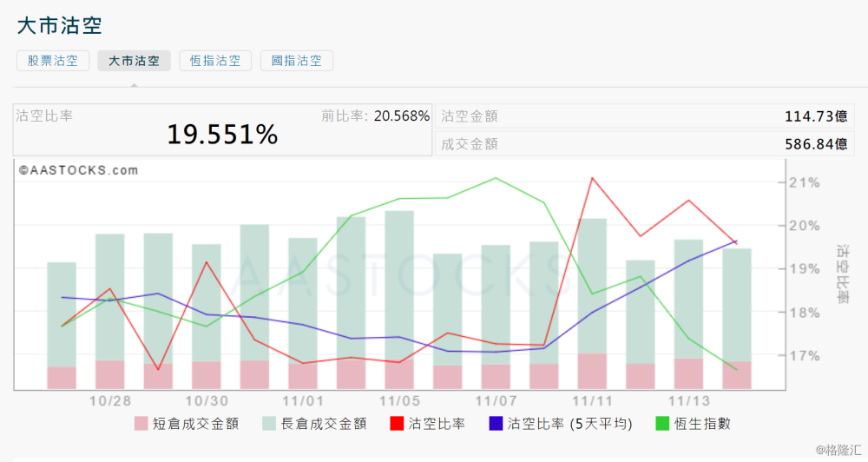Click the 11/01 date label on the axis
This screenshot has width=868, height=462.
point(303,400)
